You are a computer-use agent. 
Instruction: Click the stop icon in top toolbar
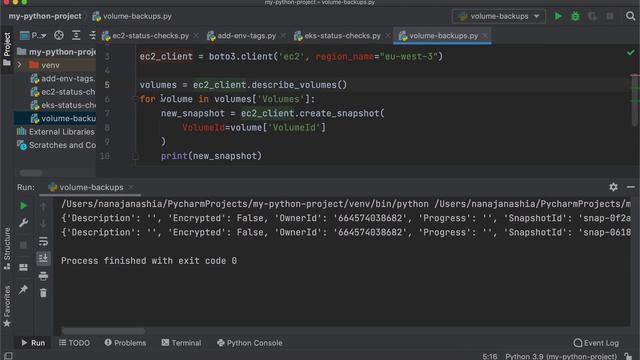(x=610, y=16)
